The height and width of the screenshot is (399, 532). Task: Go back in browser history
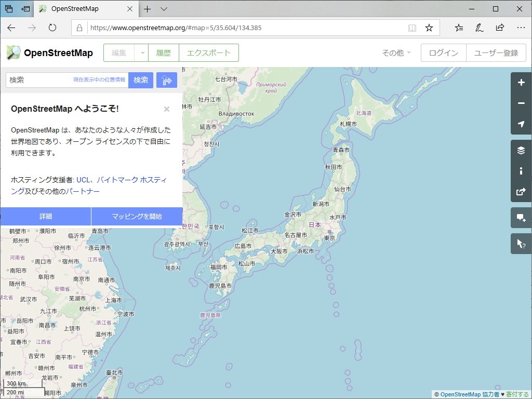pos(11,28)
